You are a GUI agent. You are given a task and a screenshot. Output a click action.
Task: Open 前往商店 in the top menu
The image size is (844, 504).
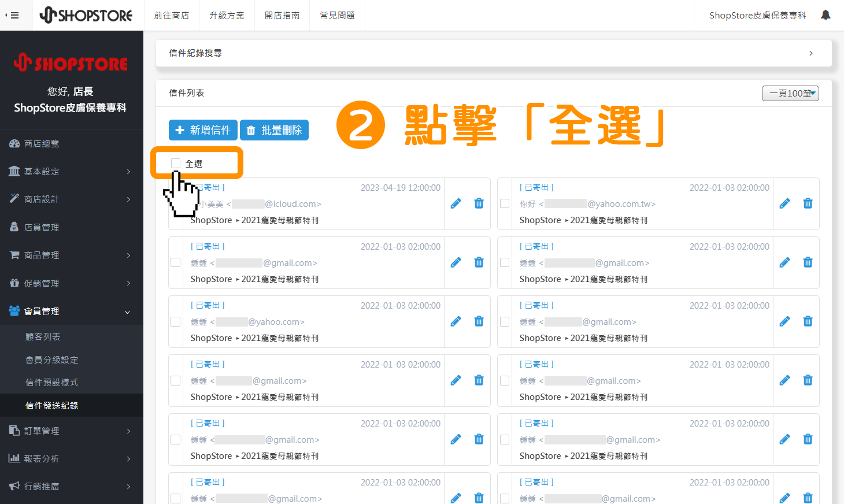pos(171,16)
